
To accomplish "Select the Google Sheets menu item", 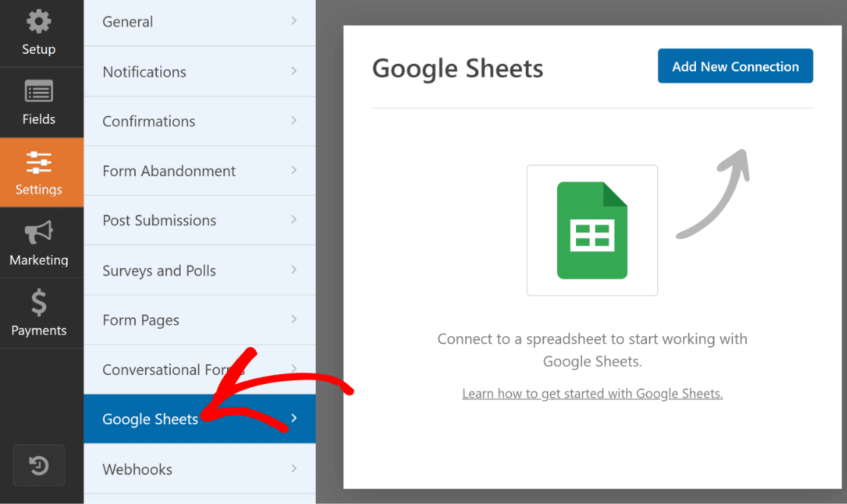I will click(200, 419).
